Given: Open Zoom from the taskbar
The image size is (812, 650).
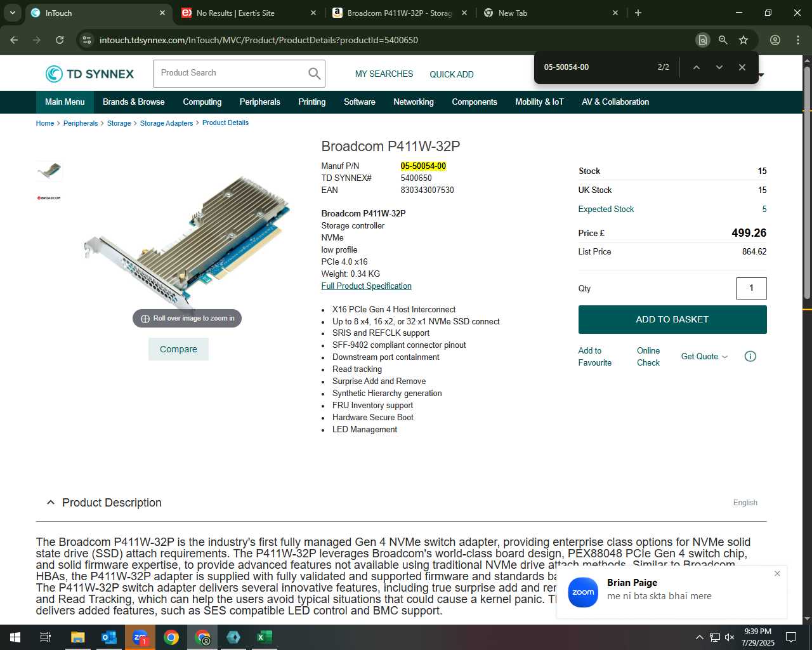Looking at the screenshot, I should [x=140, y=637].
